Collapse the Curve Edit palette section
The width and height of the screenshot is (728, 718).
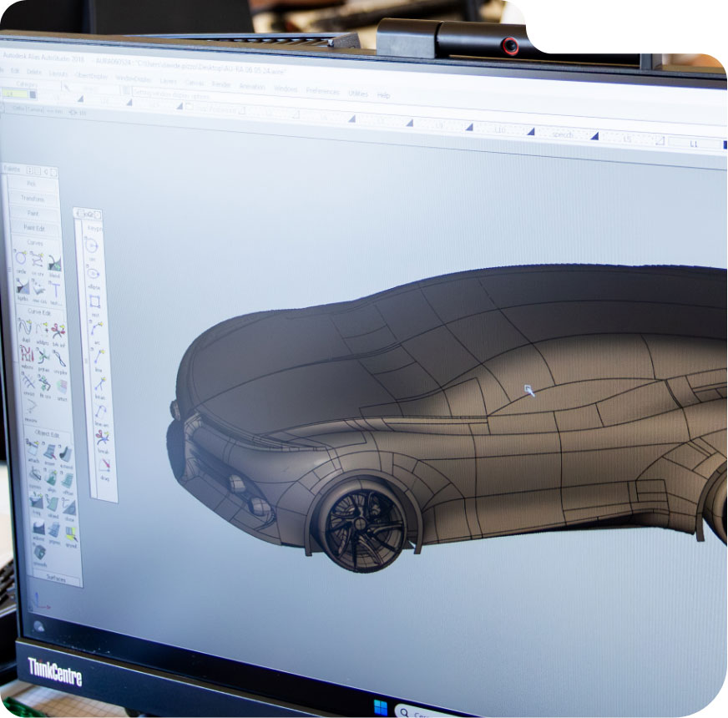pos(39,311)
